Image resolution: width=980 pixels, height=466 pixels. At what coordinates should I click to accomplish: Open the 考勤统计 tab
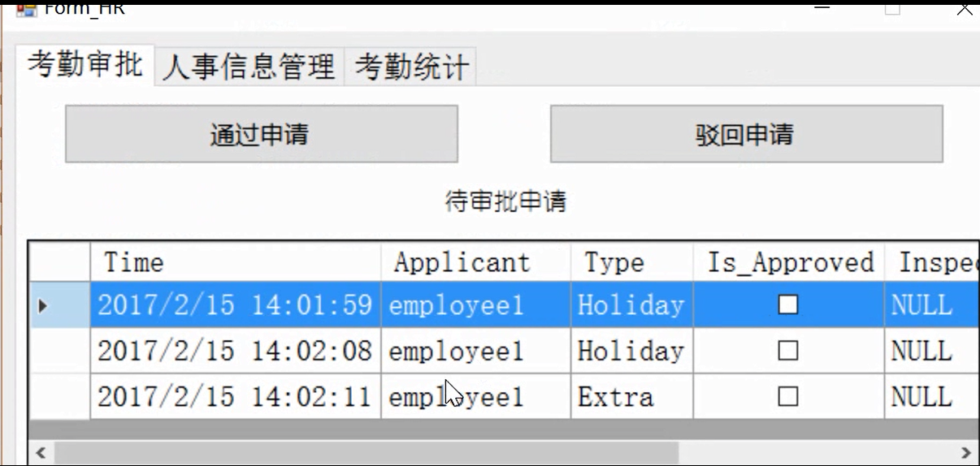pyautogui.click(x=411, y=67)
